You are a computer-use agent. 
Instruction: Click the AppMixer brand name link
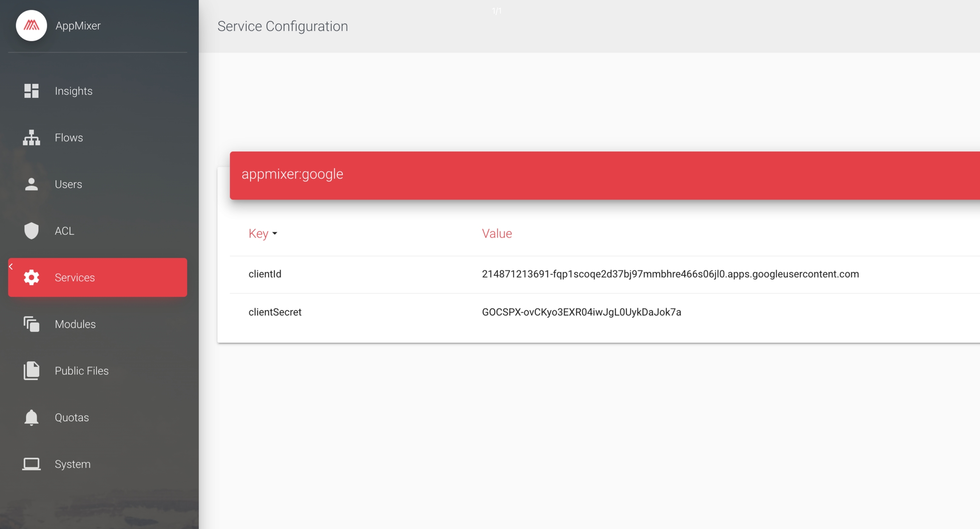click(x=78, y=26)
